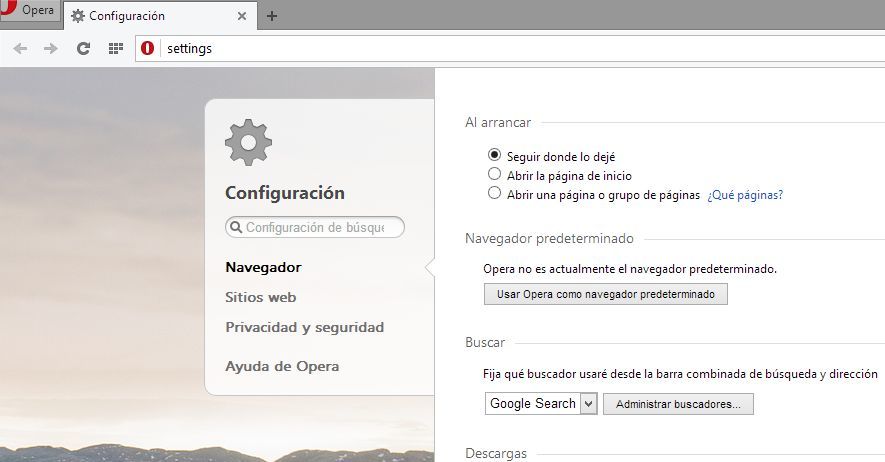The height and width of the screenshot is (462, 885).
Task: Open the Opera main menu button
Action: [29, 10]
